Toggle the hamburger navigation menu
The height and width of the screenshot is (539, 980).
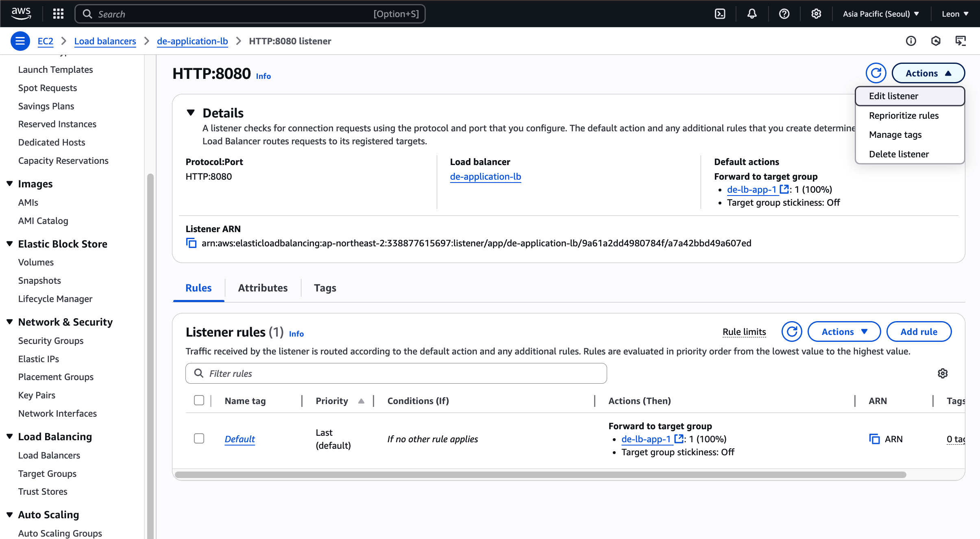(20, 41)
